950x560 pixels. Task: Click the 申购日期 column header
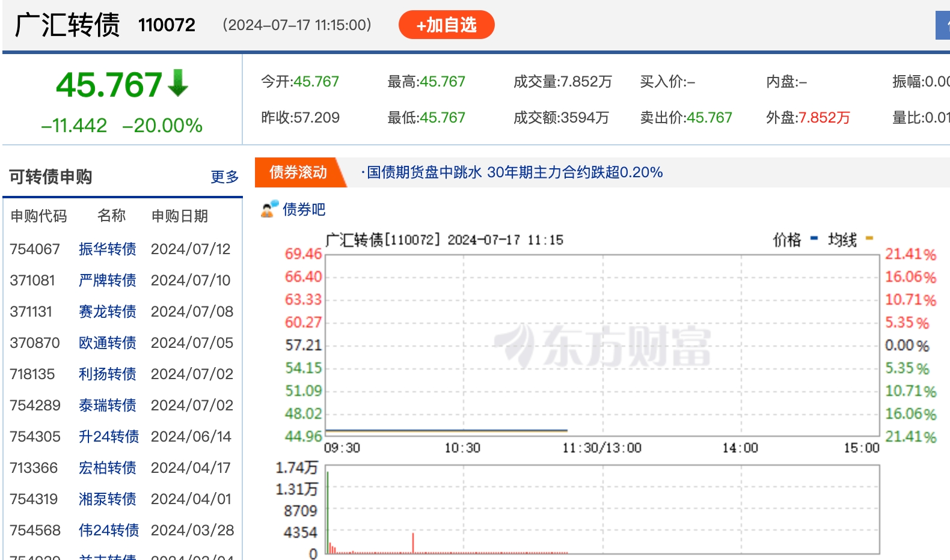pos(180,216)
